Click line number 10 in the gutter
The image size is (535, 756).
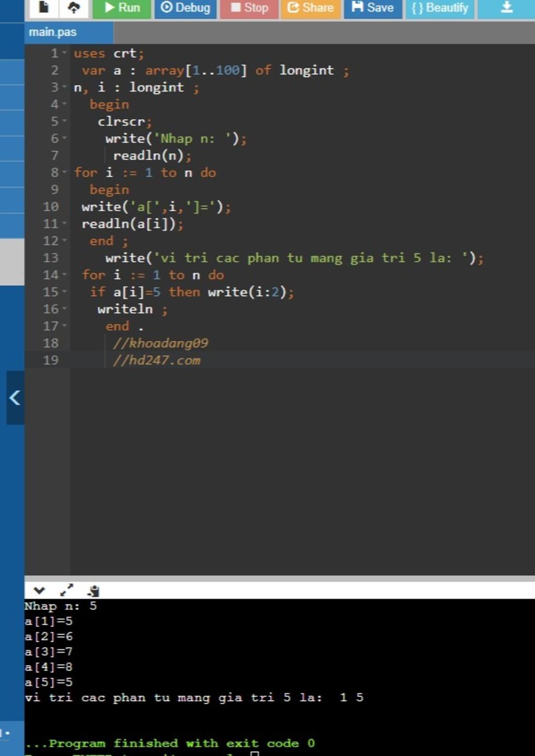tap(51, 207)
